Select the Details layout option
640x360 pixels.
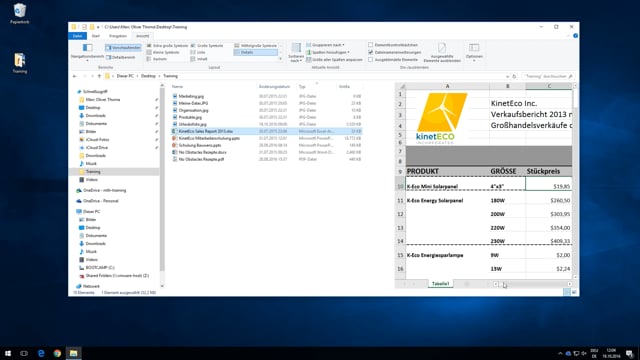[256, 52]
